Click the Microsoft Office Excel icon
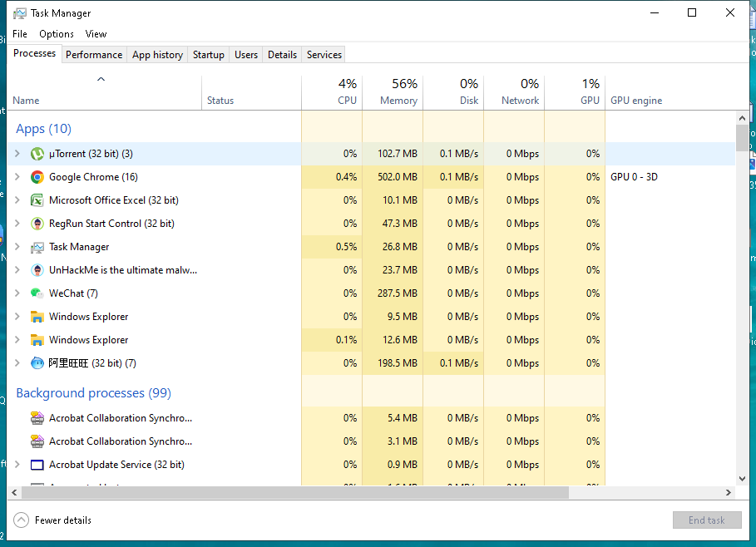This screenshot has width=756, height=547. pos(37,200)
